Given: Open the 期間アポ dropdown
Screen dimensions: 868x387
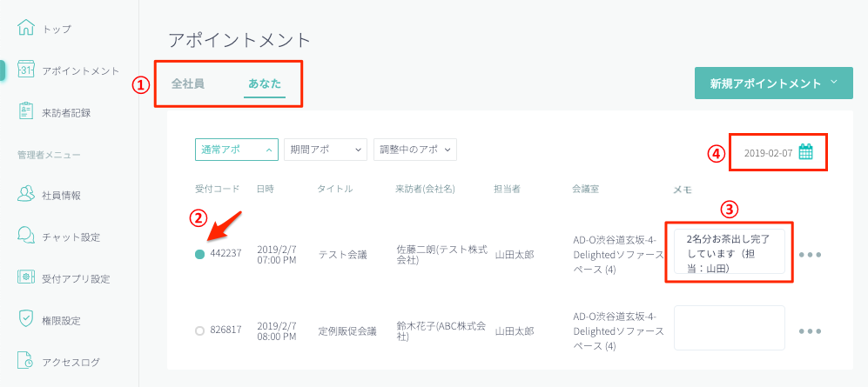Looking at the screenshot, I should click(326, 150).
